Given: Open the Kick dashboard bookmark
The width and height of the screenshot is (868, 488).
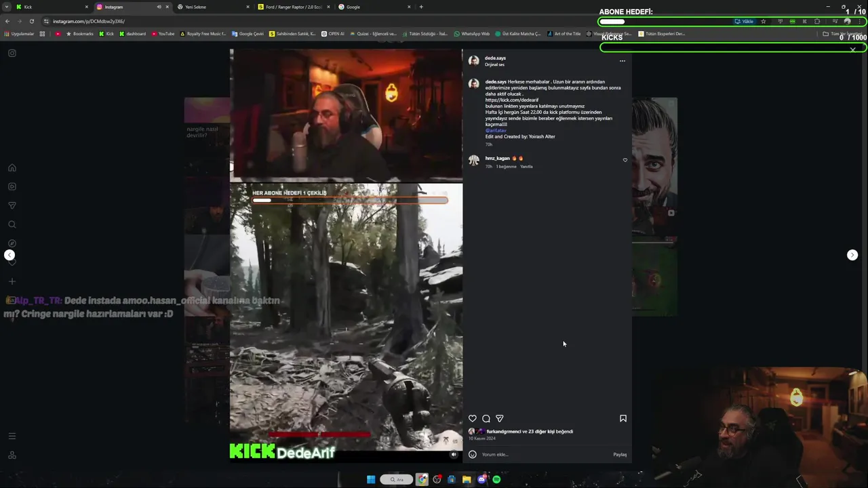Looking at the screenshot, I should (x=132, y=34).
